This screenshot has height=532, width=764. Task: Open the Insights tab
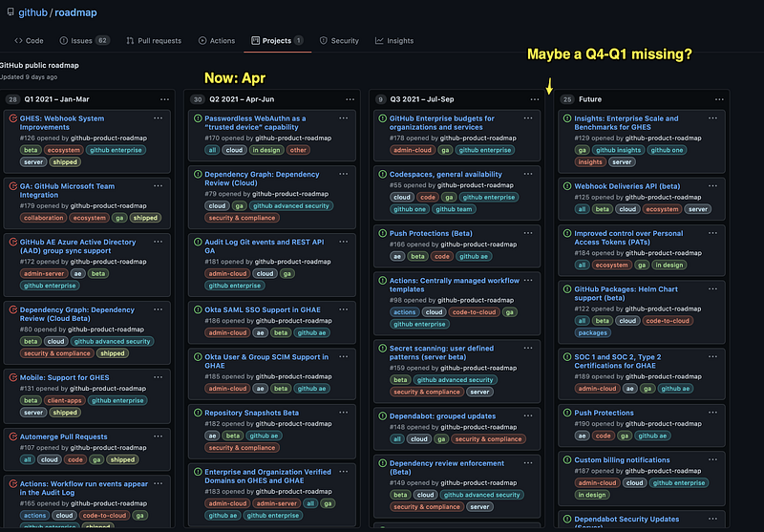[x=394, y=41]
